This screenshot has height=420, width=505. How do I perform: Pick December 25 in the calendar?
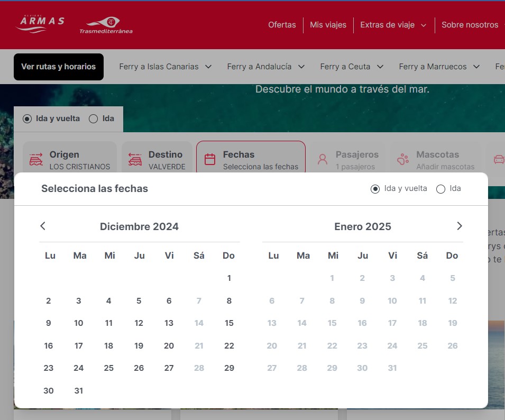(109, 368)
